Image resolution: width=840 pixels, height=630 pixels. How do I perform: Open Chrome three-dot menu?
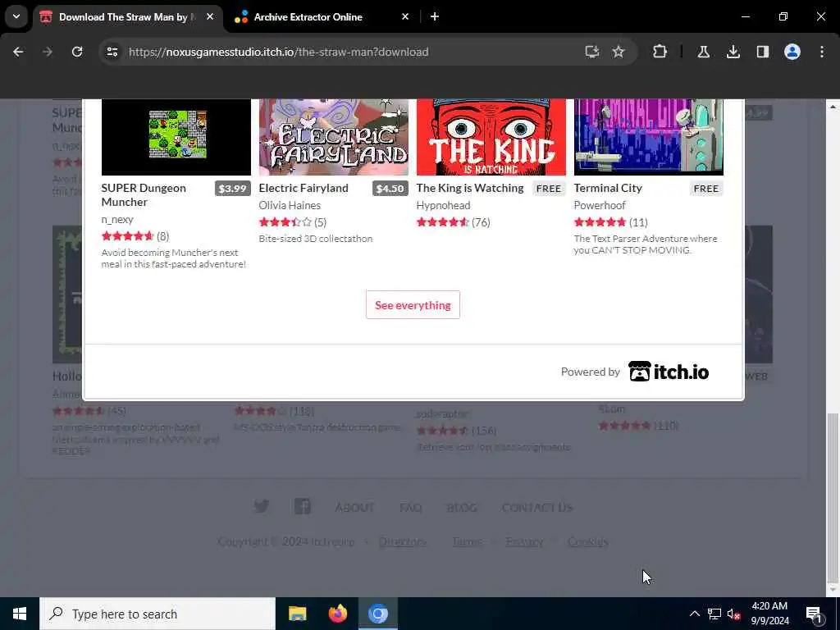click(x=822, y=52)
